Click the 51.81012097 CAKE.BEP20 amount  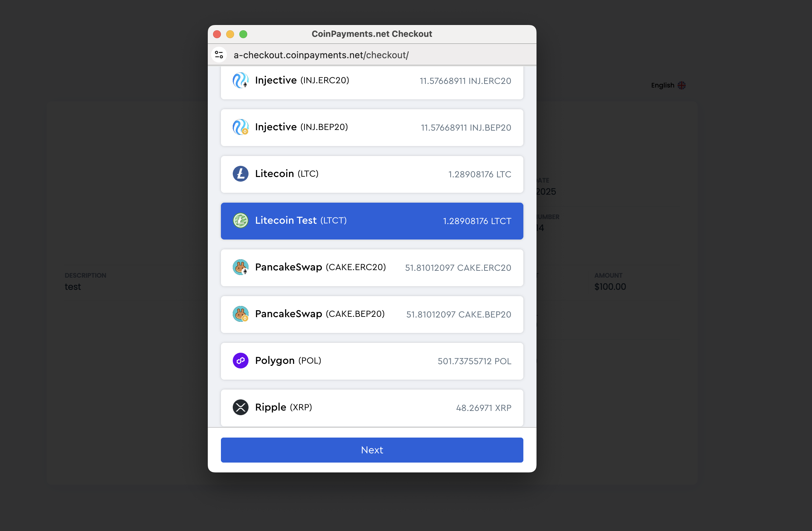coord(458,315)
